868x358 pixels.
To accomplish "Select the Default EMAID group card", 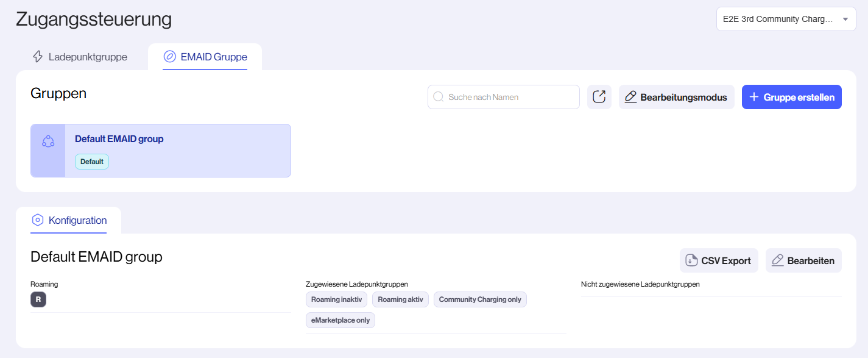I will pyautogui.click(x=160, y=150).
